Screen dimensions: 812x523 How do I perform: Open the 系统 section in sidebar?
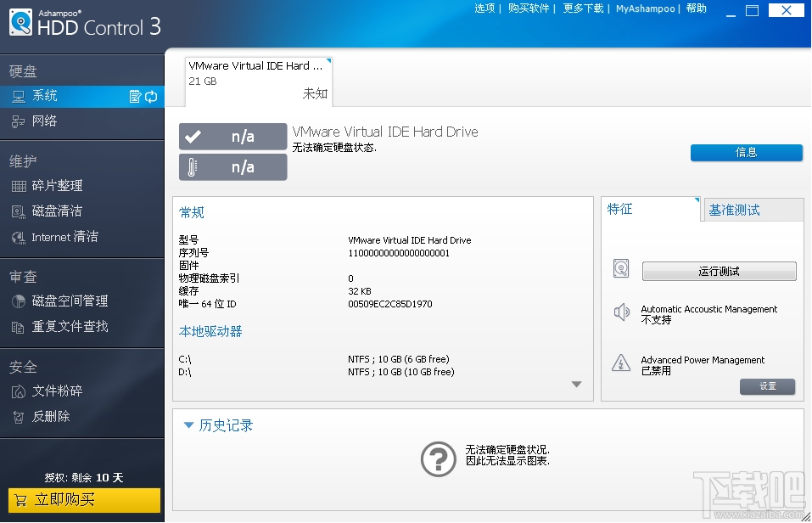click(82, 96)
